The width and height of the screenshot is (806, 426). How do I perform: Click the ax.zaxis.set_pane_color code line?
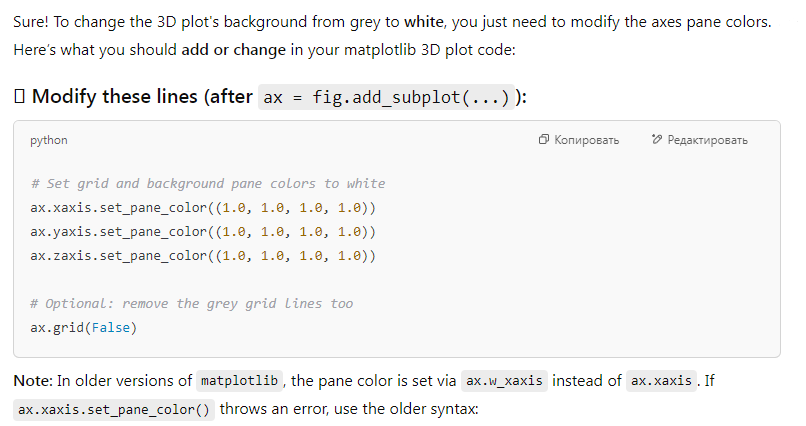click(x=203, y=255)
